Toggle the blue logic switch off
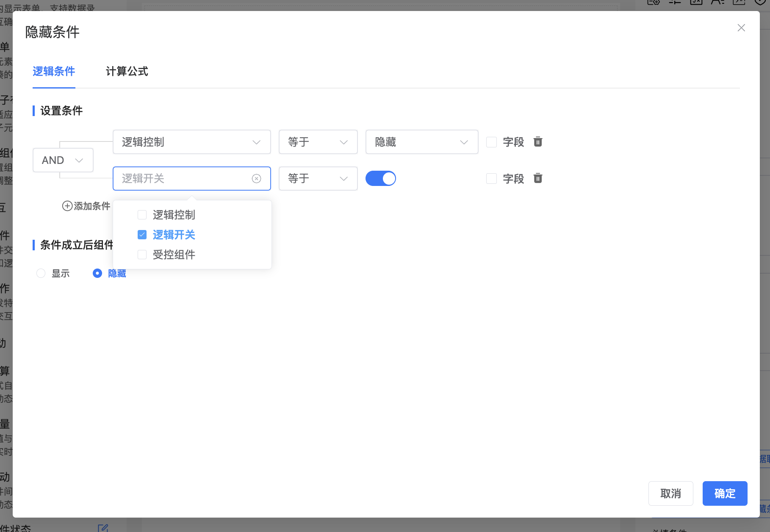The height and width of the screenshot is (532, 770). [x=381, y=178]
